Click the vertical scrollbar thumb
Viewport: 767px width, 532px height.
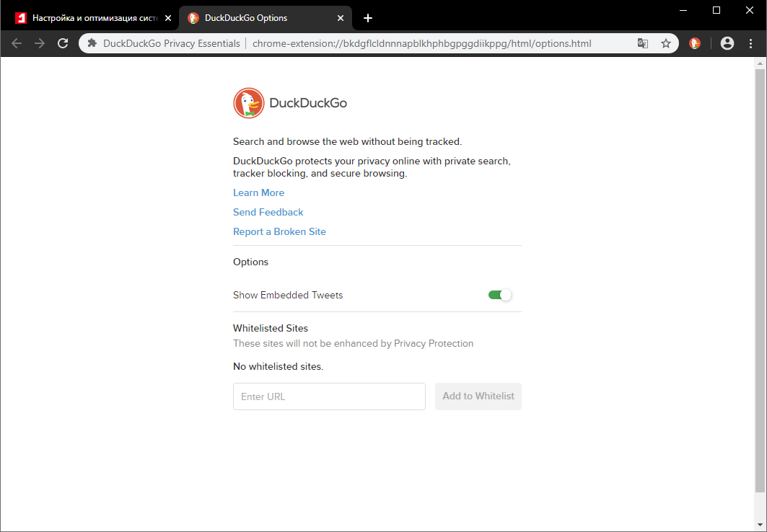(x=760, y=280)
